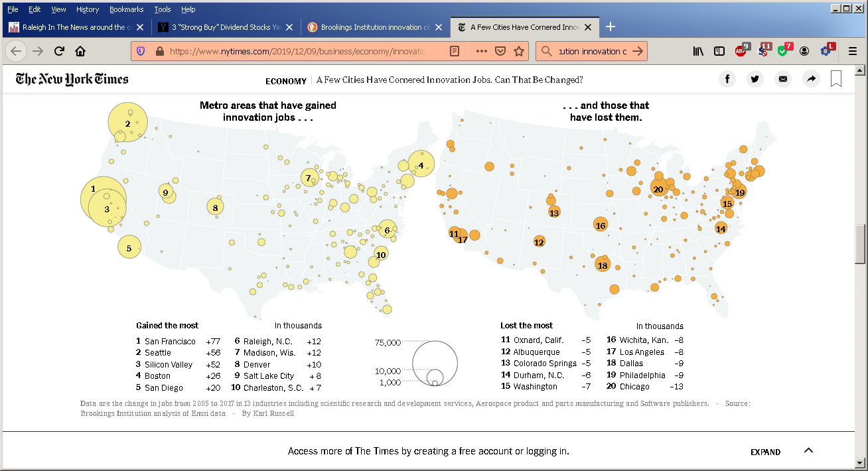868x471 pixels.
Task: Click the EXPAND button in the banner
Action: pyautogui.click(x=765, y=452)
